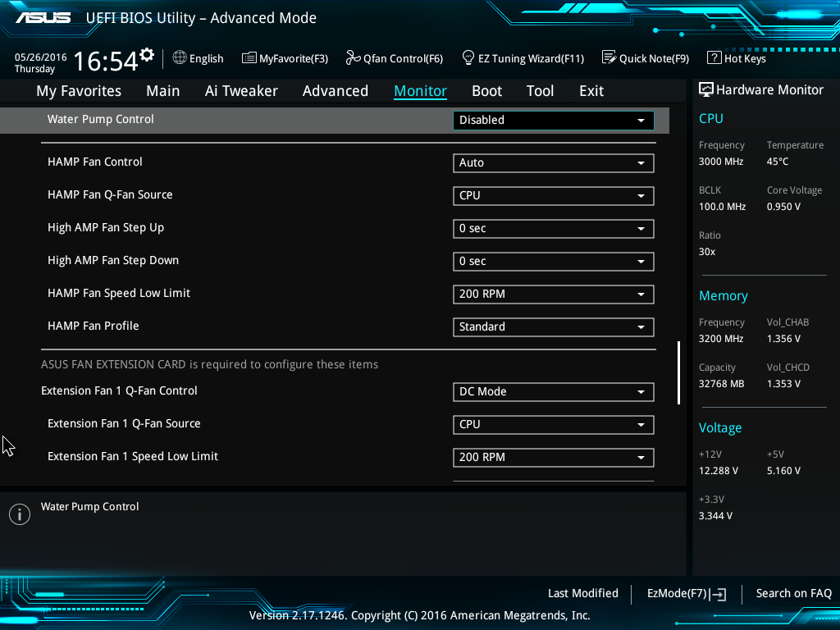Go to the Boot tab

click(486, 91)
